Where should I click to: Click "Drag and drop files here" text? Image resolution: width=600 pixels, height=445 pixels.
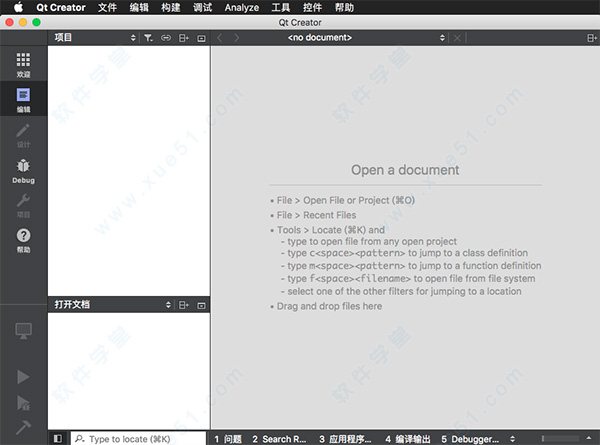(x=329, y=306)
